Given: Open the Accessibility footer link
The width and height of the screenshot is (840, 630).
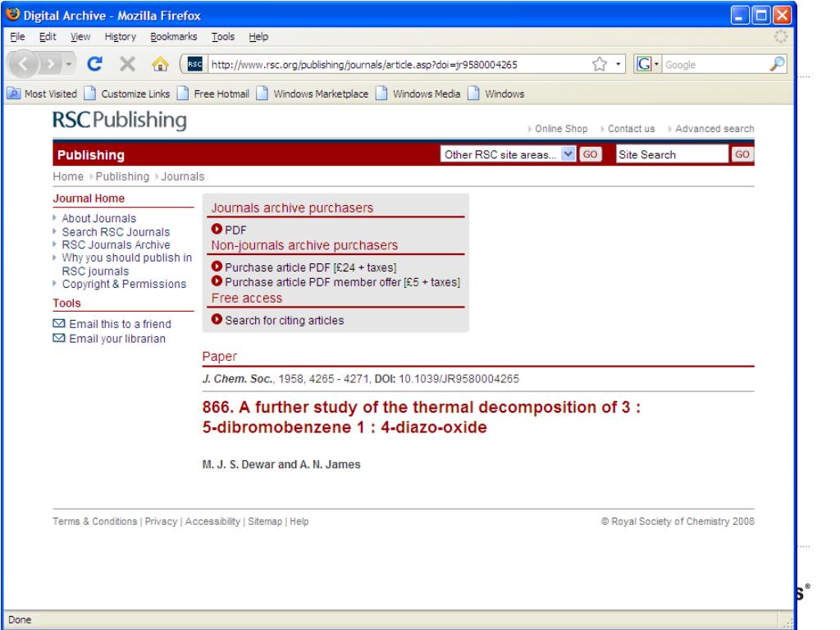Looking at the screenshot, I should [212, 521].
